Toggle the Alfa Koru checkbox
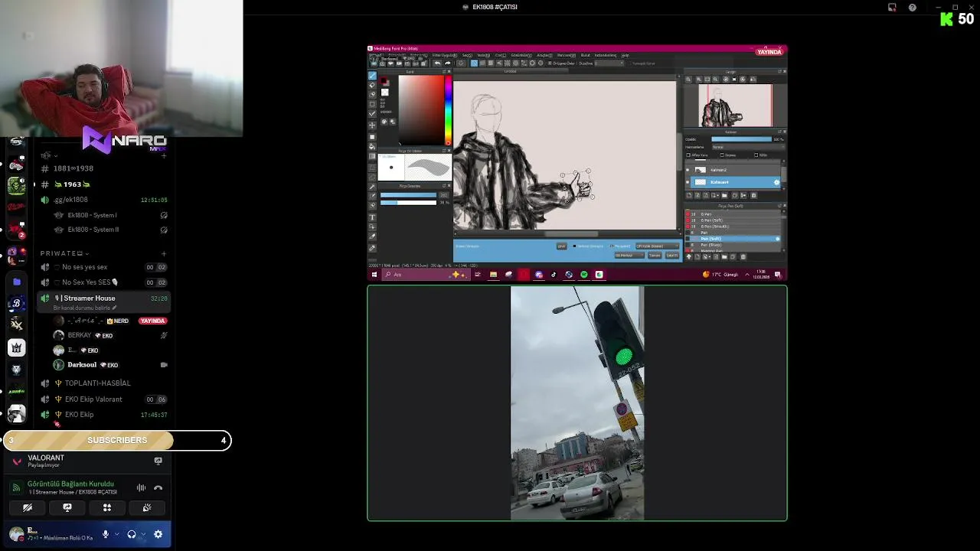The image size is (980, 551). point(688,155)
